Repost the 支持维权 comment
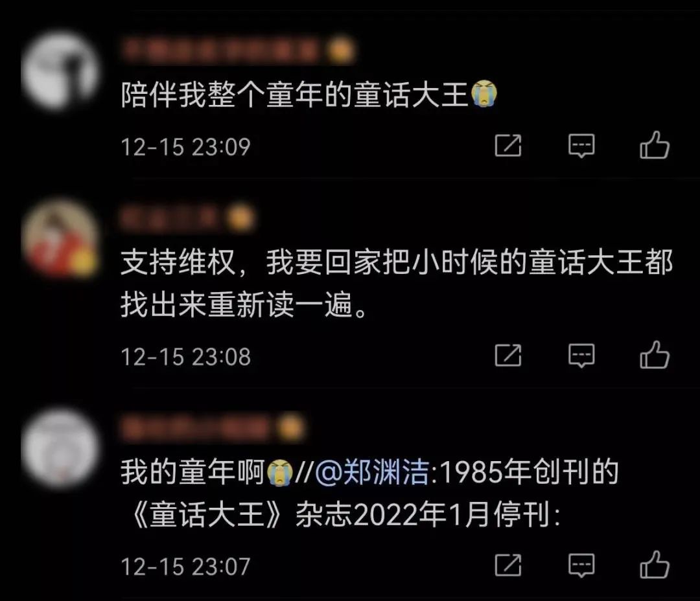 pyautogui.click(x=508, y=355)
